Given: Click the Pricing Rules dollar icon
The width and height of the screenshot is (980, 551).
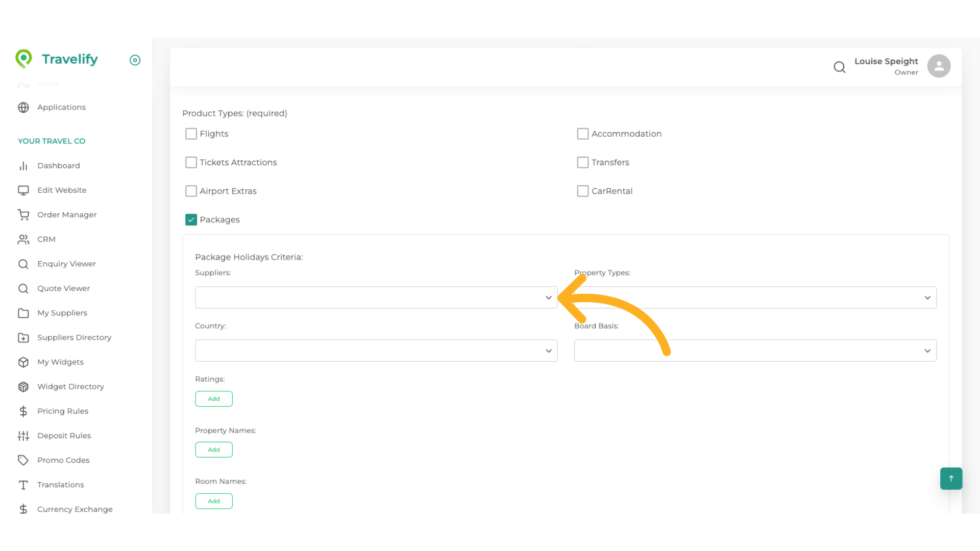Looking at the screenshot, I should [23, 411].
